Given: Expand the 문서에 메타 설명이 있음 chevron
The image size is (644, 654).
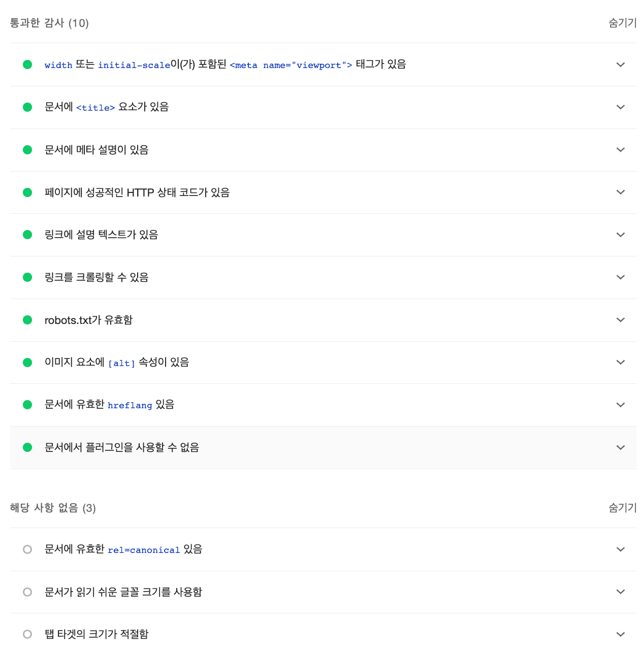Looking at the screenshot, I should tap(620, 150).
